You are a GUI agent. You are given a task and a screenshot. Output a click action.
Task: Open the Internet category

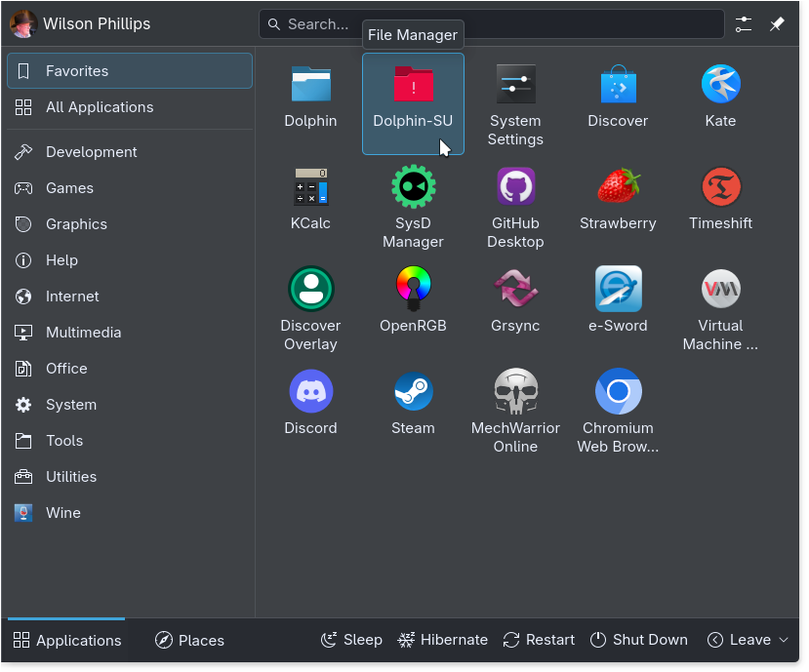tap(130, 296)
